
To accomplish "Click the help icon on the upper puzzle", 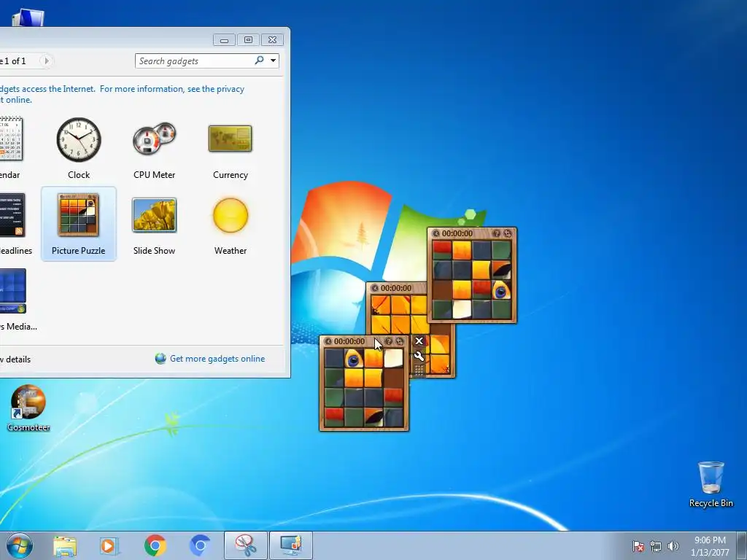I will (496, 233).
